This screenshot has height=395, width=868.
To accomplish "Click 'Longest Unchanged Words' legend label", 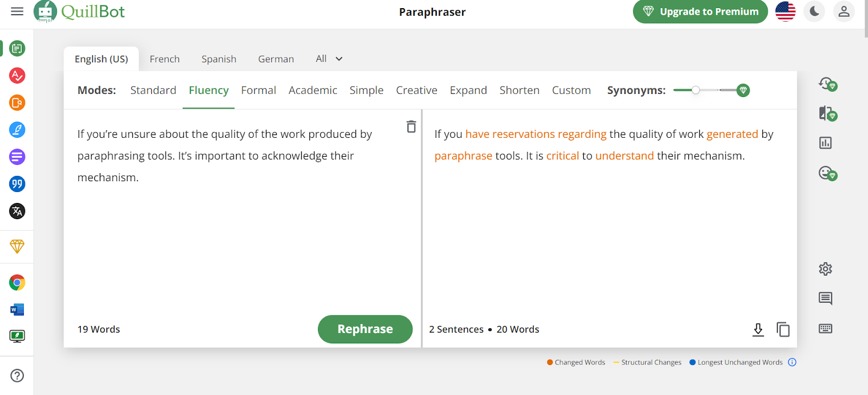I will (x=740, y=362).
